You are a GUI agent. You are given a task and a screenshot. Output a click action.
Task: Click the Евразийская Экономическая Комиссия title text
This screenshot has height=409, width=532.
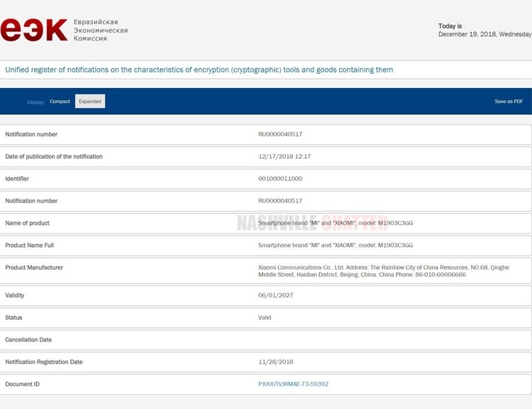coord(101,31)
